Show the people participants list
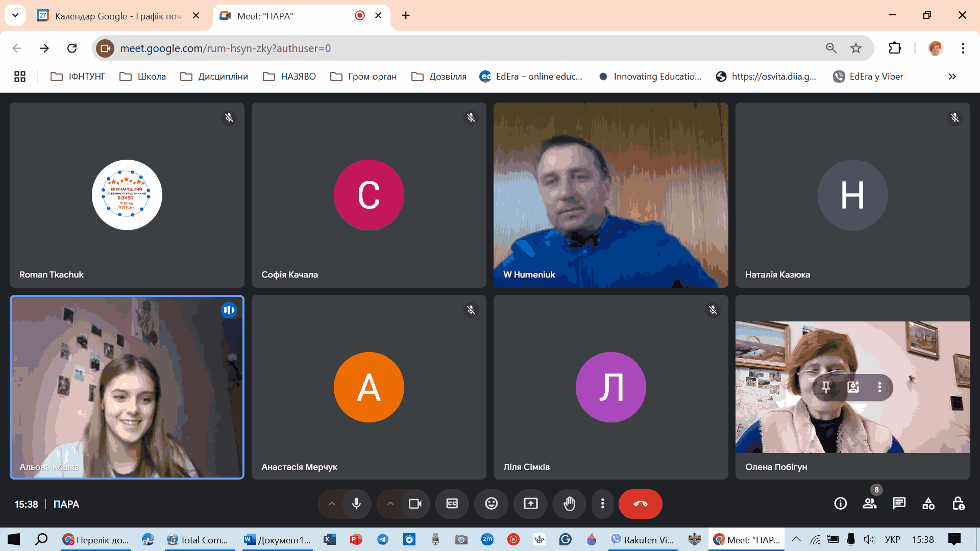 click(x=870, y=504)
